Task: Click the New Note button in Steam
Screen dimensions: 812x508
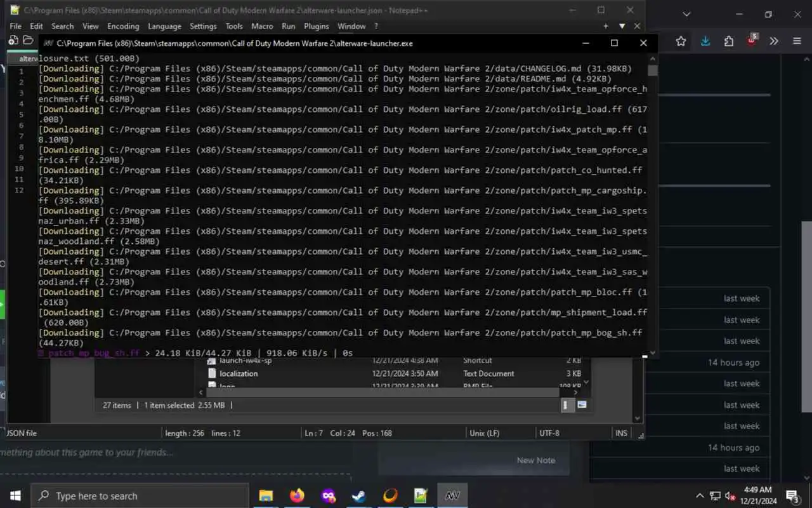Action: click(536, 460)
